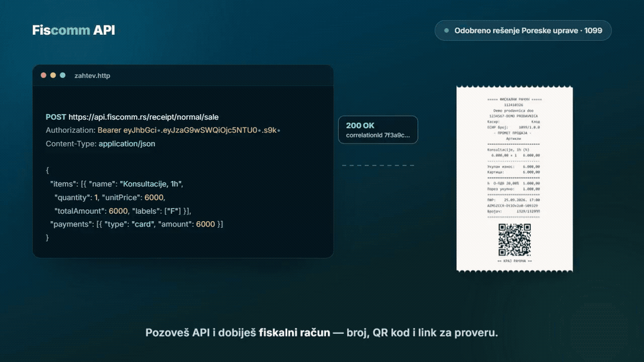Screen dimensions: 644x362
Task: Click the green status dot in the badge
Action: [x=447, y=30]
